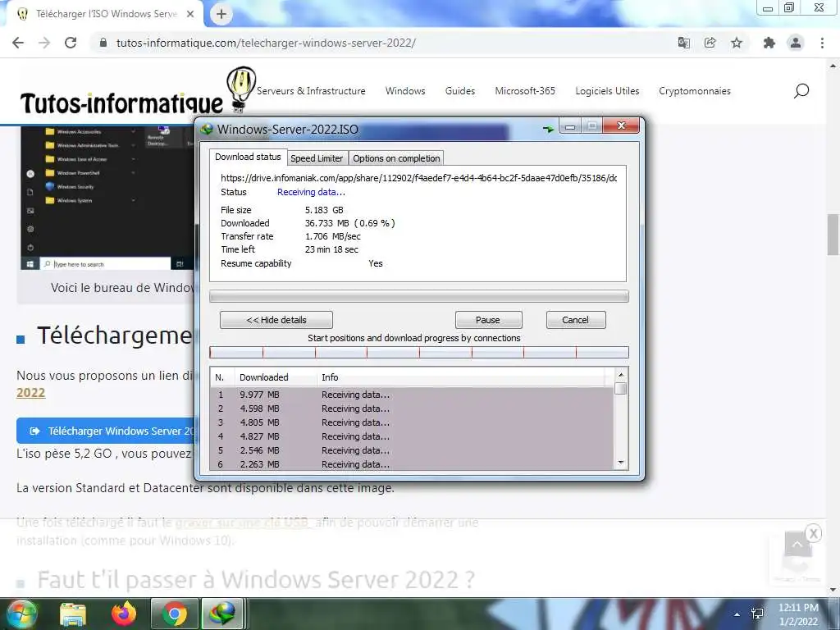Open Internet Download Manager taskbar icon
The height and width of the screenshot is (630, 840).
pyautogui.click(x=222, y=614)
